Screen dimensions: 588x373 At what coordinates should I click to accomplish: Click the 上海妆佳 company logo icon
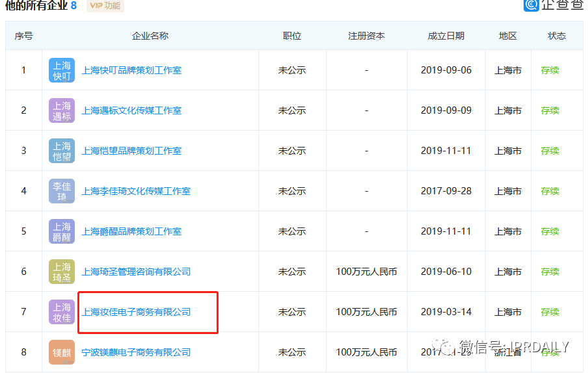pyautogui.click(x=62, y=312)
